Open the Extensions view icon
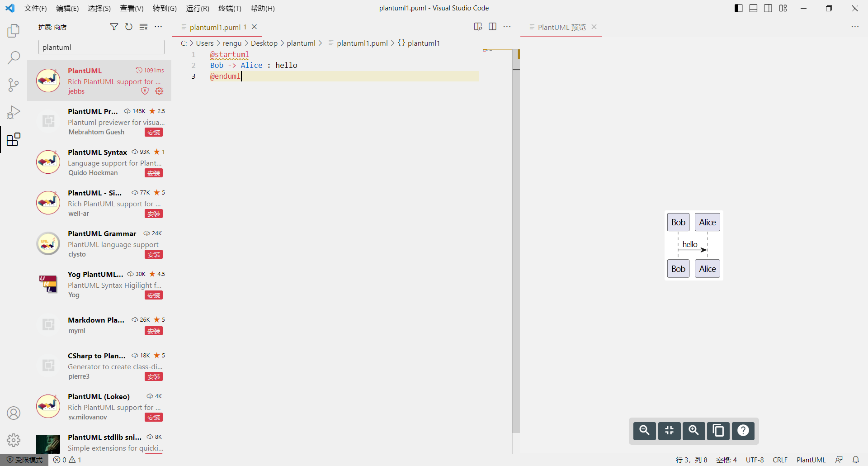Viewport: 868px width, 466px height. click(x=14, y=139)
